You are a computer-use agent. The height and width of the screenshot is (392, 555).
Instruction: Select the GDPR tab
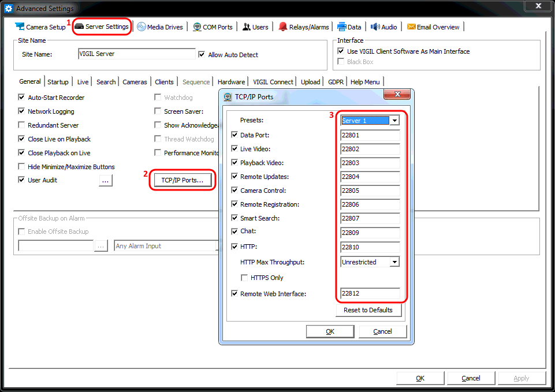tap(336, 82)
